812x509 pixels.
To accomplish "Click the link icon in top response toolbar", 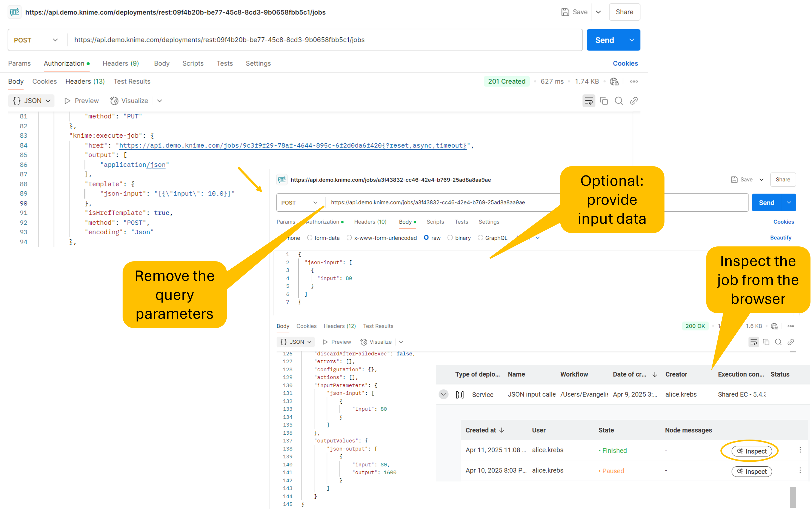I will [x=634, y=101].
